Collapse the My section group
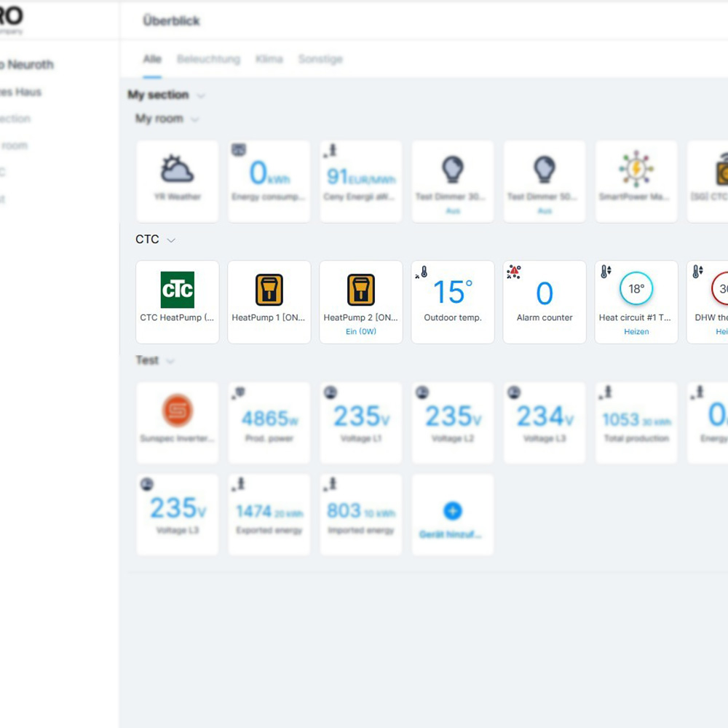The height and width of the screenshot is (728, 728). (x=201, y=95)
